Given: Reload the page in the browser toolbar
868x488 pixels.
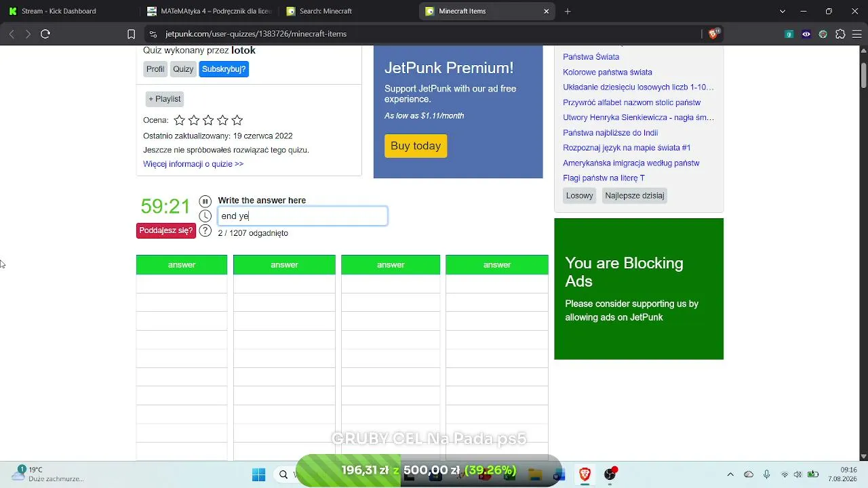Looking at the screenshot, I should click(45, 34).
